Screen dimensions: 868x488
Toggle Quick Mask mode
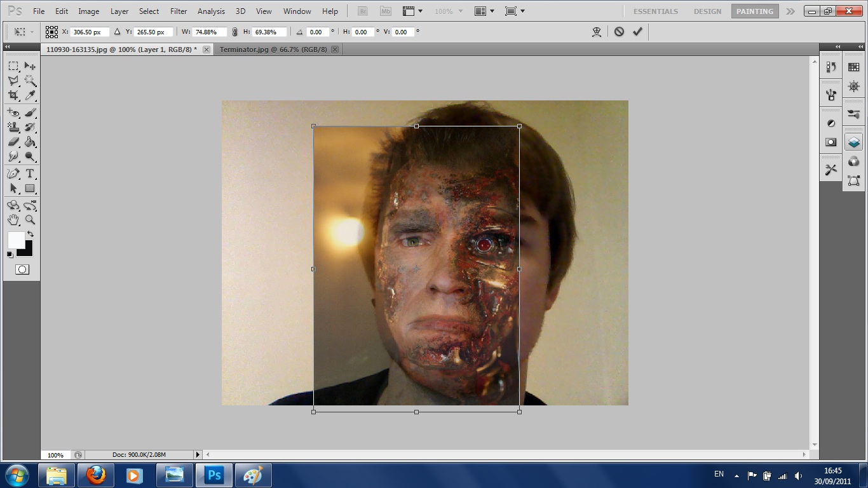pos(22,269)
